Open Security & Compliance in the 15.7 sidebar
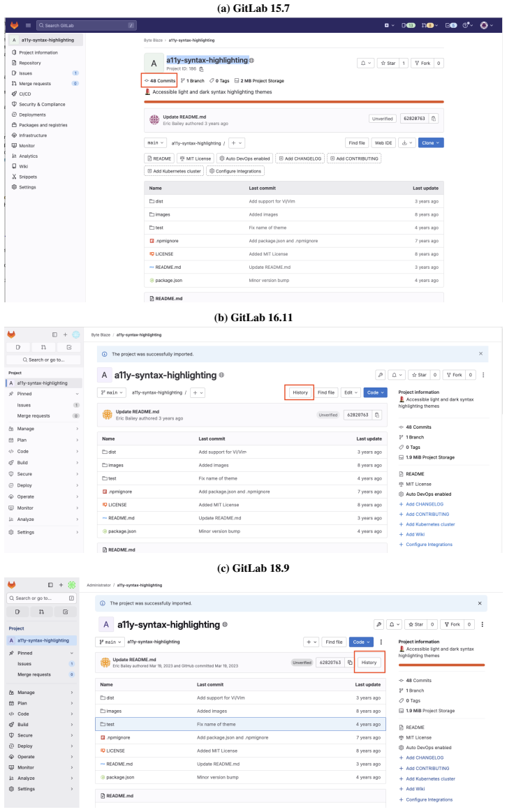 42,105
